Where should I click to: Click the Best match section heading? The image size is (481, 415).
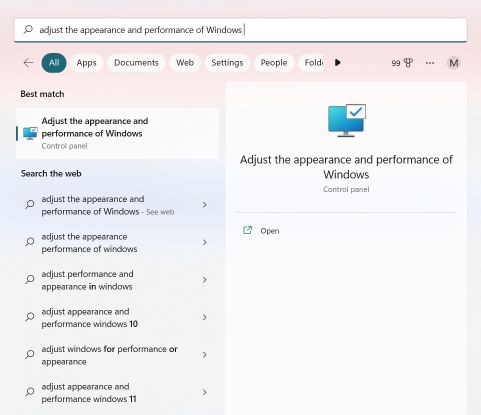pos(42,94)
